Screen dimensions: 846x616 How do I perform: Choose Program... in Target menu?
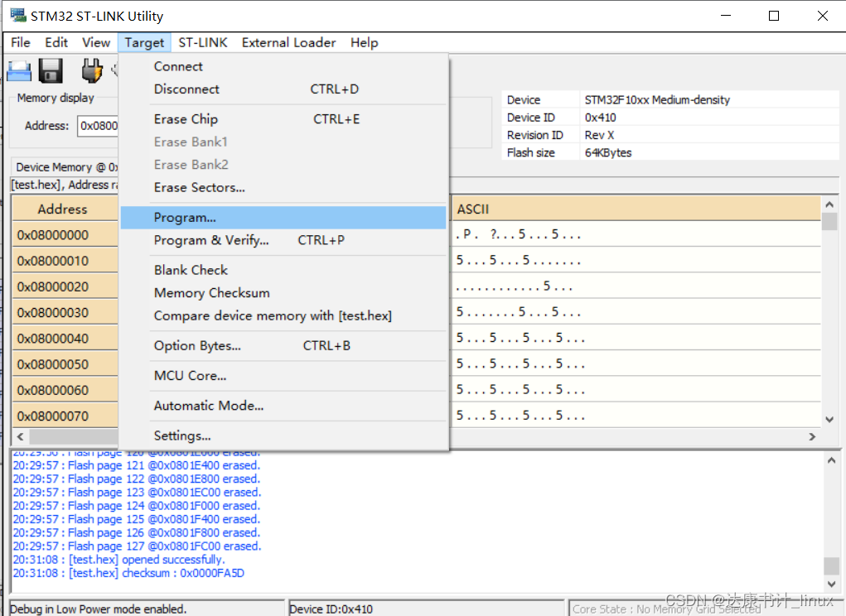coord(284,218)
